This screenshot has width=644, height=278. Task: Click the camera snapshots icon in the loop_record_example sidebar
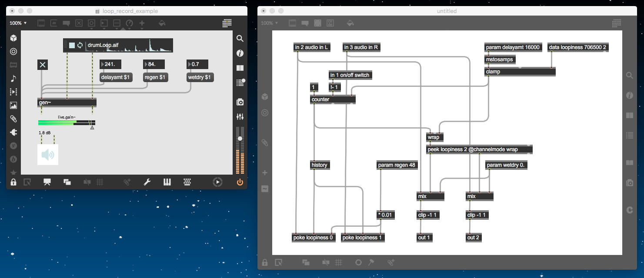coord(240,102)
